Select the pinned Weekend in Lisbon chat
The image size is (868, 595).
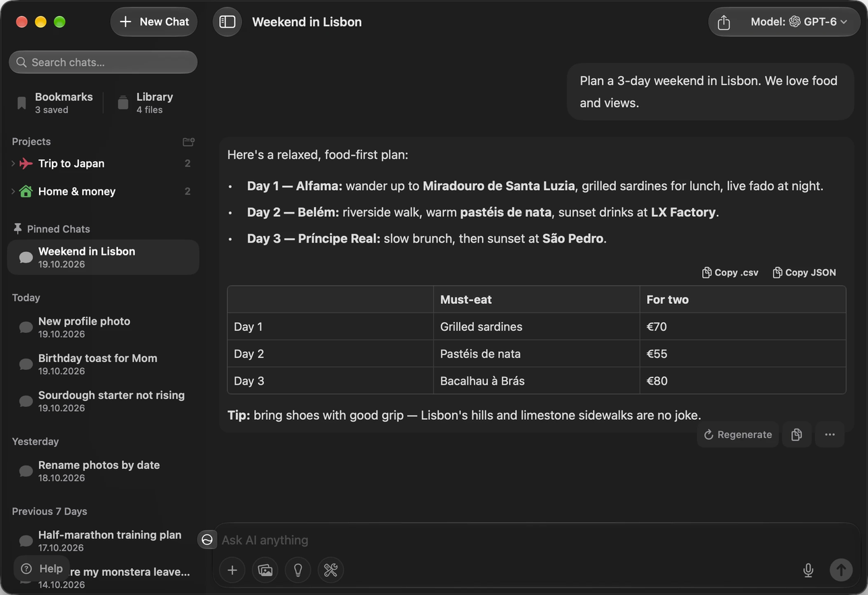(x=103, y=257)
